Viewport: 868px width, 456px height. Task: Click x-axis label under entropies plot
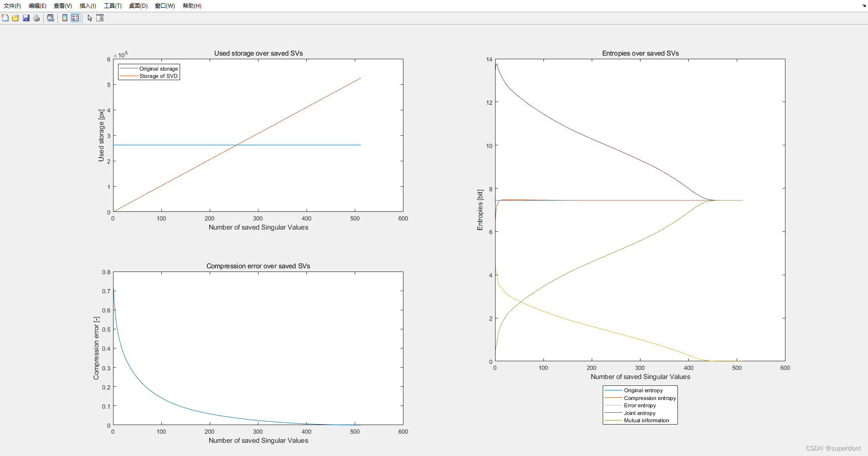[641, 377]
